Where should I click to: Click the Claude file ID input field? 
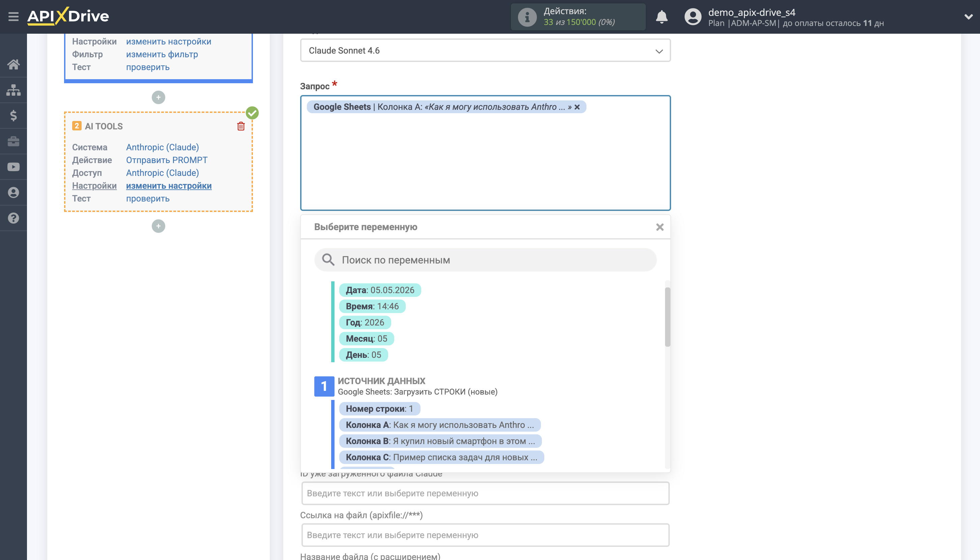(485, 493)
